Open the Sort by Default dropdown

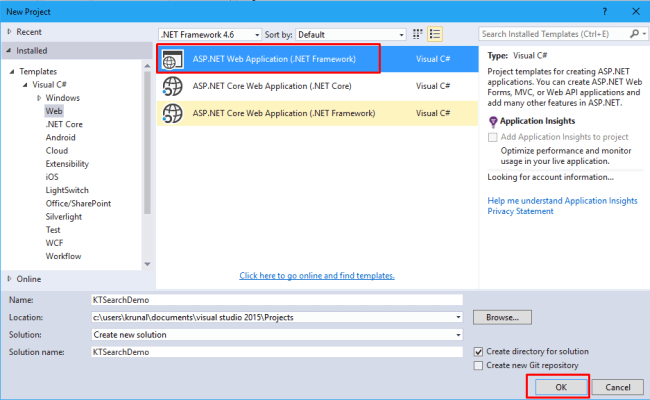tap(351, 35)
